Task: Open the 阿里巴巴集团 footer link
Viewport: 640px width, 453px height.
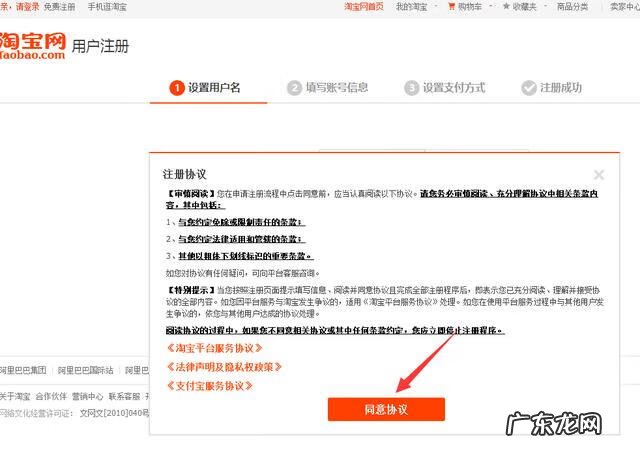Action: tap(23, 370)
